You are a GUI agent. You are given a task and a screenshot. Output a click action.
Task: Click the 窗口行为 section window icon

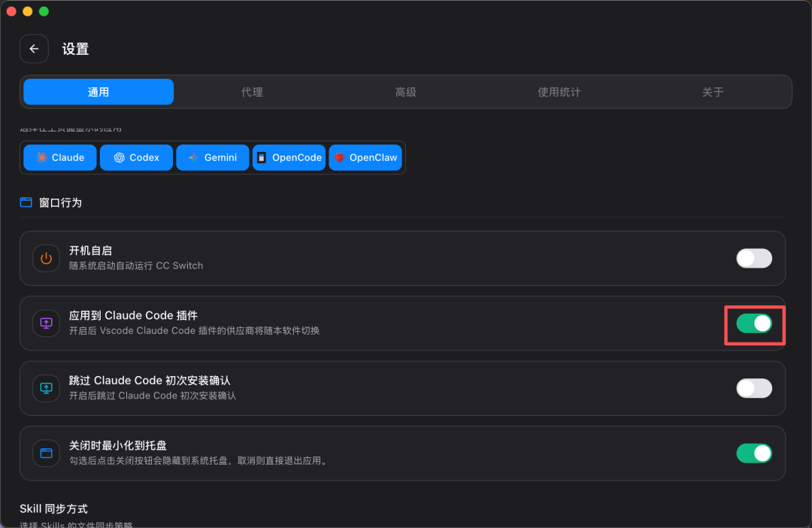tap(26, 202)
